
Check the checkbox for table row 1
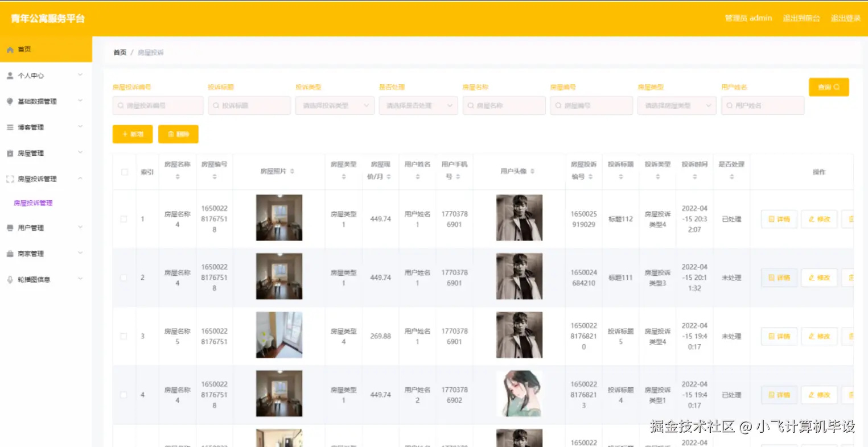pos(124,219)
